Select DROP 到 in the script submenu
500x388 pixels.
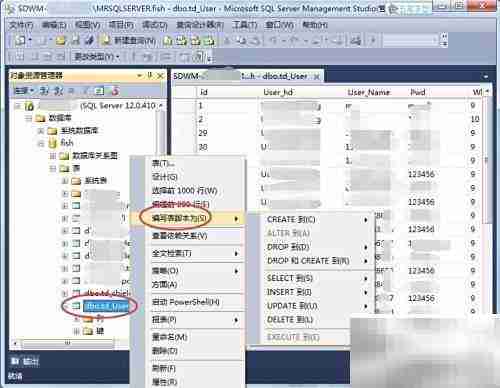pyautogui.click(x=317, y=247)
